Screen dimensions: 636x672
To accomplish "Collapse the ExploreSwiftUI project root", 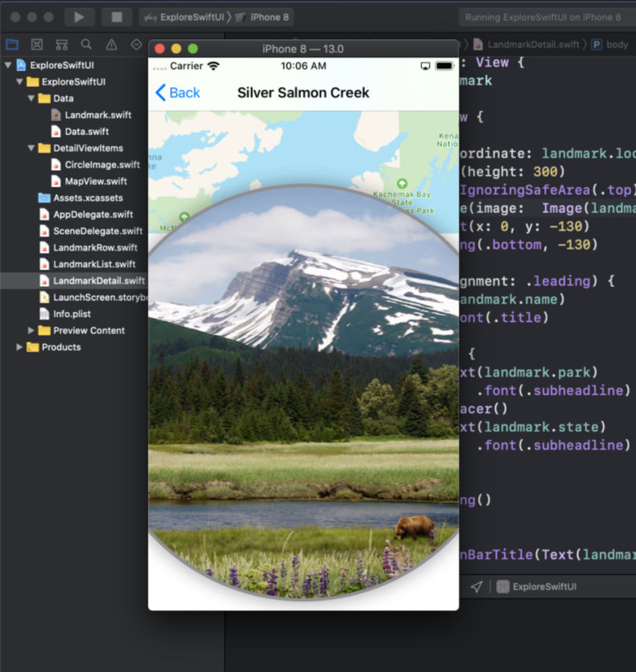I will pyautogui.click(x=8, y=65).
